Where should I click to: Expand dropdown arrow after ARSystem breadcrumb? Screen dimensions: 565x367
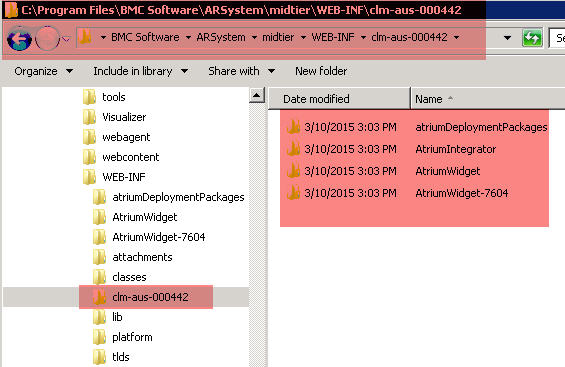tap(254, 37)
